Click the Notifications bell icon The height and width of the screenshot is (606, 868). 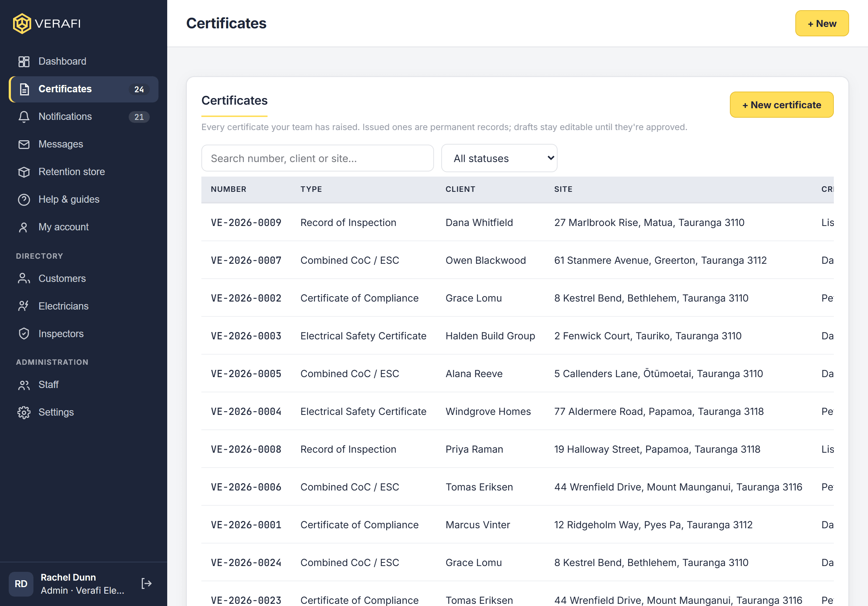24,117
